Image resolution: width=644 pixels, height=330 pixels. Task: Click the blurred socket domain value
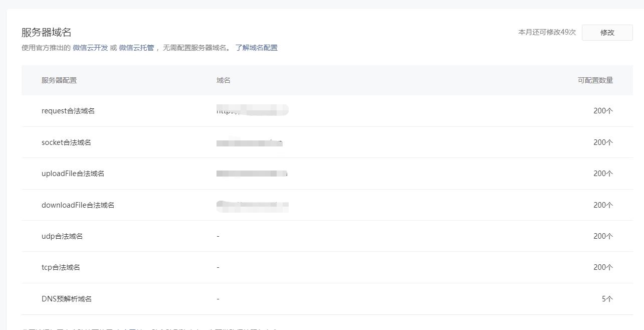click(x=250, y=142)
